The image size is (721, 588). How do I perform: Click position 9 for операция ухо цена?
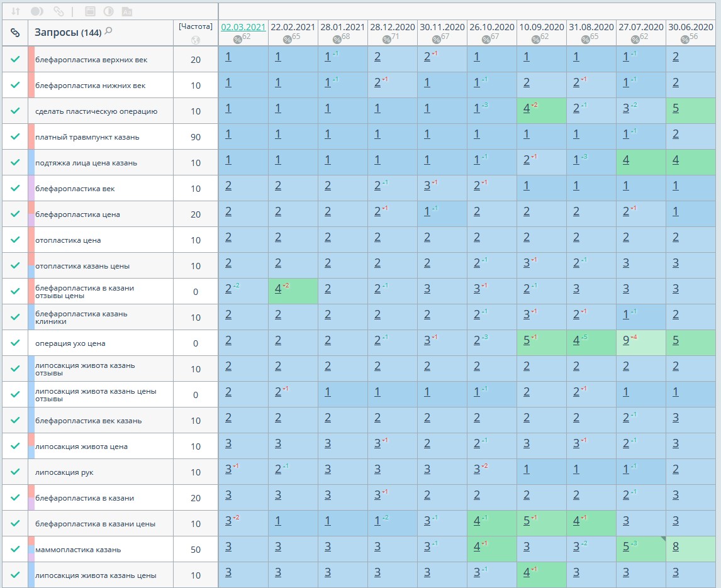626,343
